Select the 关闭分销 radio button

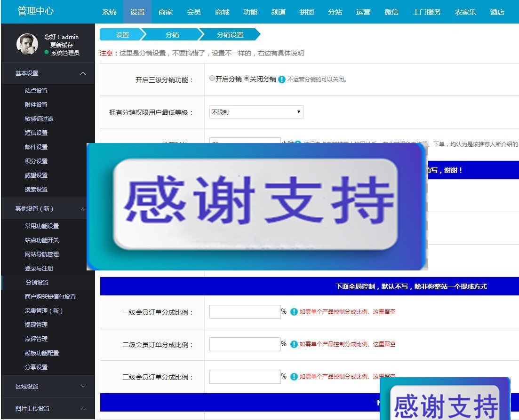(247, 79)
